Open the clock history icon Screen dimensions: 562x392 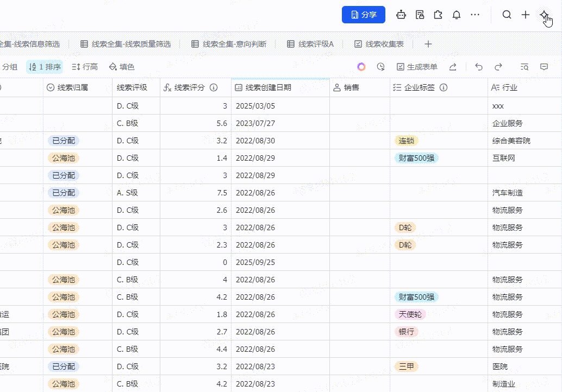[380, 67]
